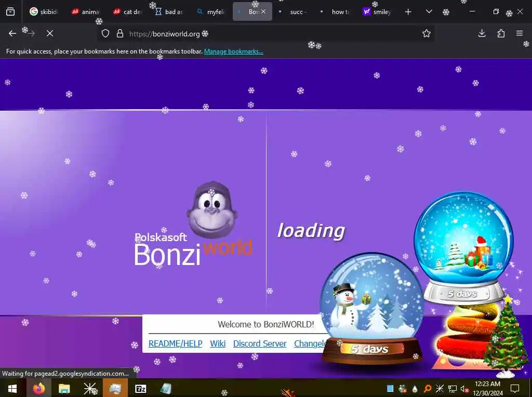Open the README/HELP link

[176, 343]
